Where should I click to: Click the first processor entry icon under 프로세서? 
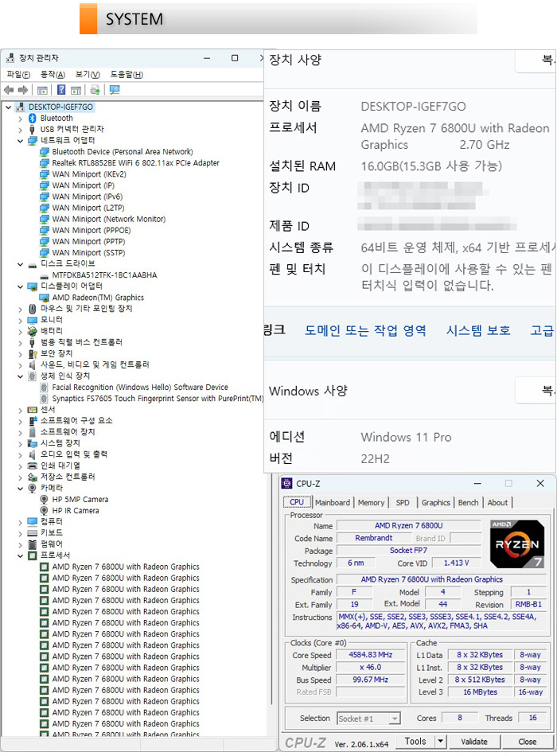[45, 567]
